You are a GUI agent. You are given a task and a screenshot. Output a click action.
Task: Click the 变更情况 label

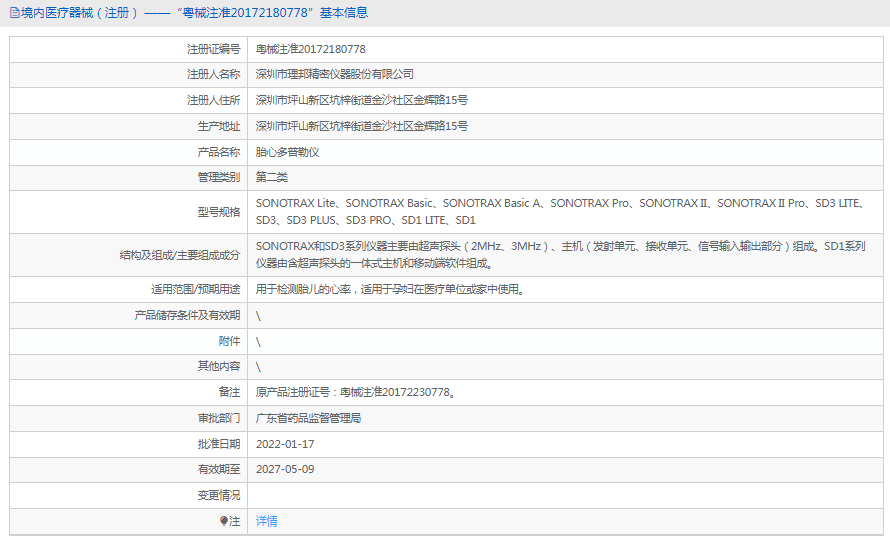tap(219, 495)
